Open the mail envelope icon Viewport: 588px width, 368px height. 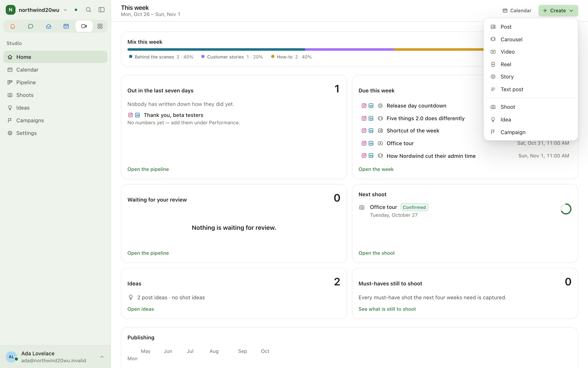(48, 26)
